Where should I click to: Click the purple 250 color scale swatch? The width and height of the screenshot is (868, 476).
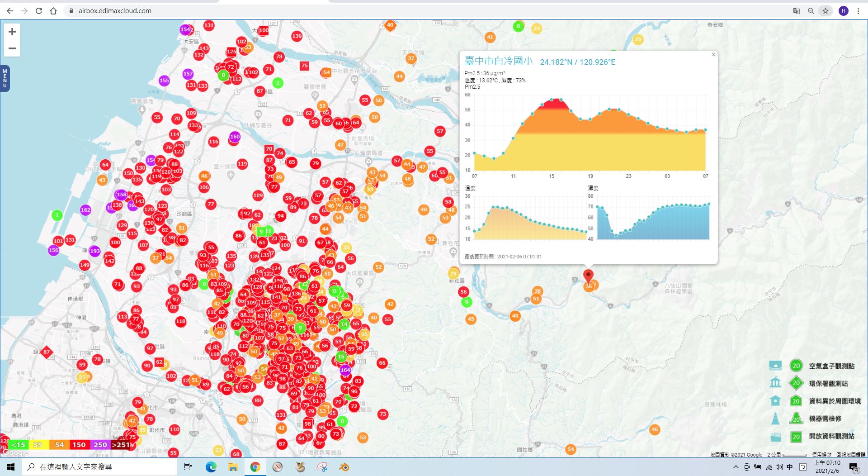click(100, 445)
